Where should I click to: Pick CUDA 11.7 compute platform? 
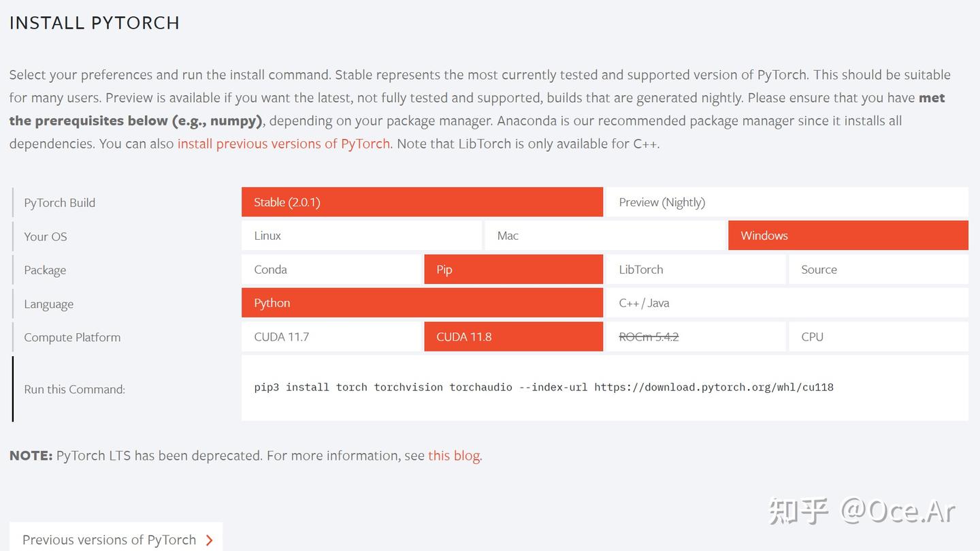331,337
